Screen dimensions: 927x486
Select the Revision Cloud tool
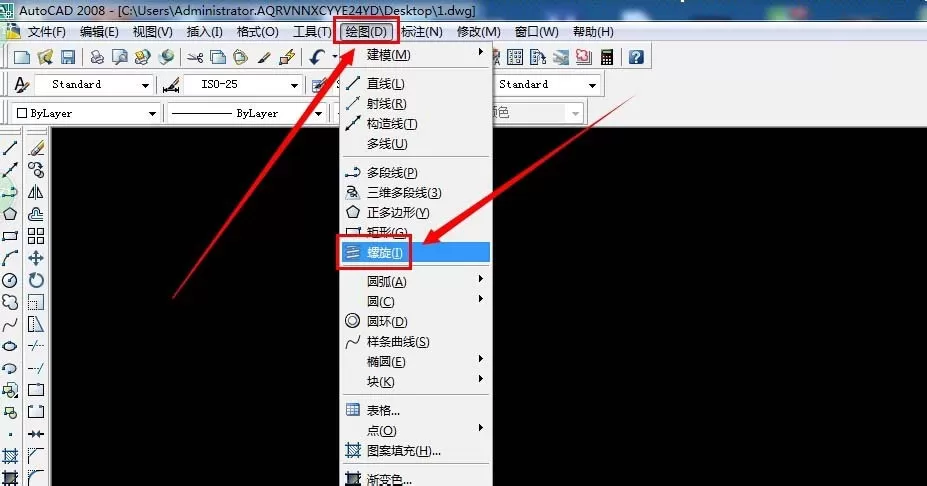pos(10,302)
